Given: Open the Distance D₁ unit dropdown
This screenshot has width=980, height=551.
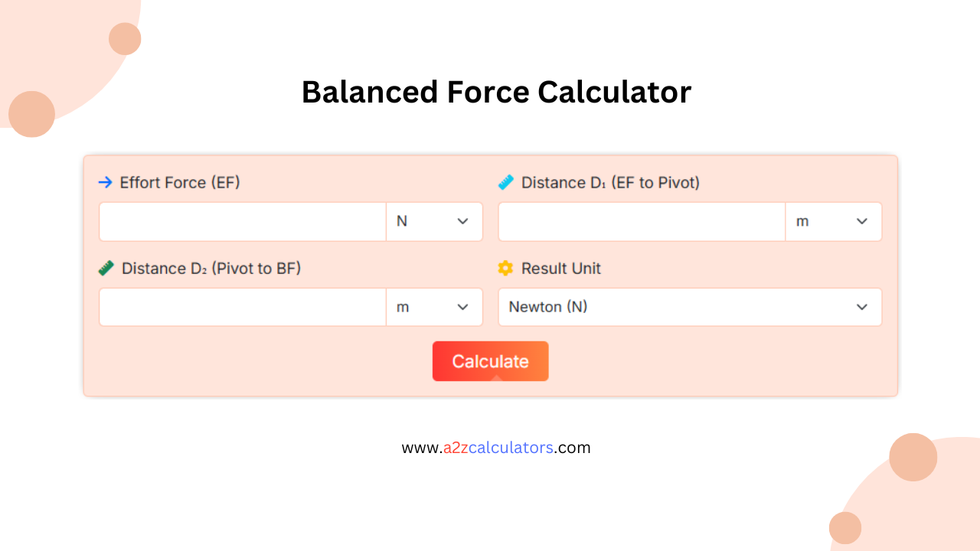Looking at the screenshot, I should tap(834, 221).
